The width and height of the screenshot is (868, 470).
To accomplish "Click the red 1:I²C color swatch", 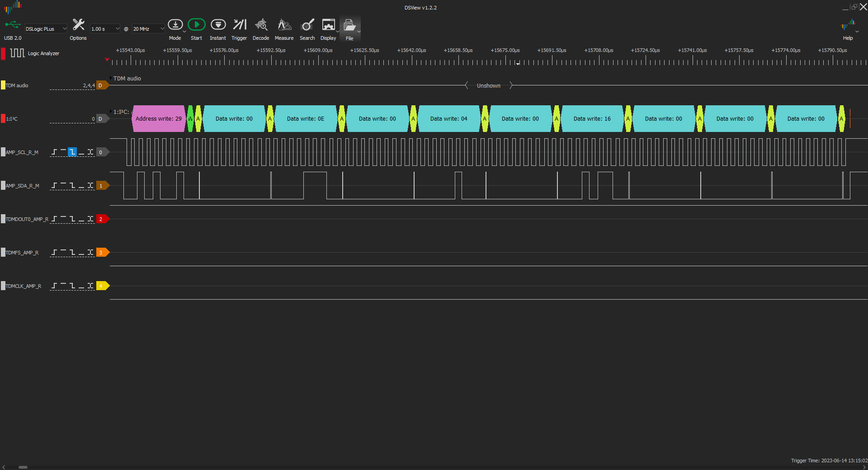I will 3,118.
